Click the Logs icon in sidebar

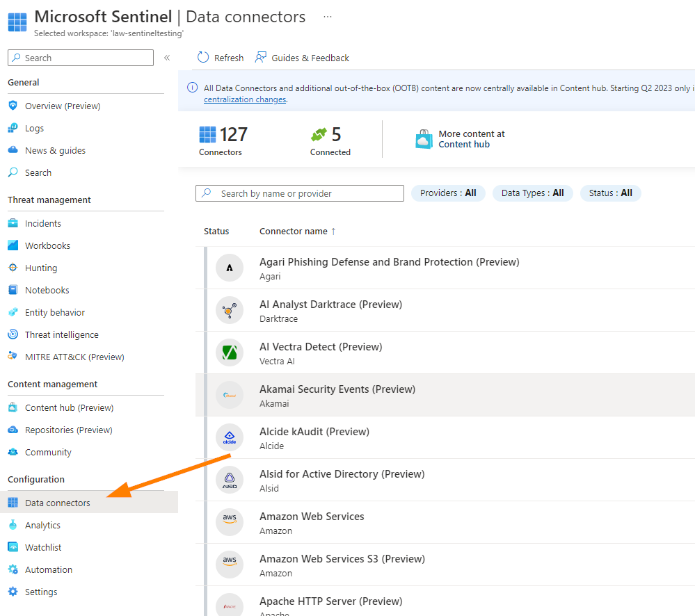point(13,128)
